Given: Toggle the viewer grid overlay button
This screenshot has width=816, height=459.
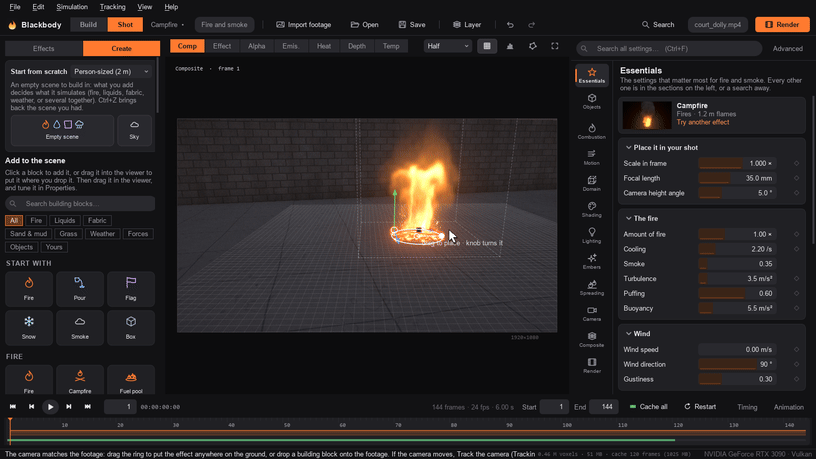Looking at the screenshot, I should point(487,46).
